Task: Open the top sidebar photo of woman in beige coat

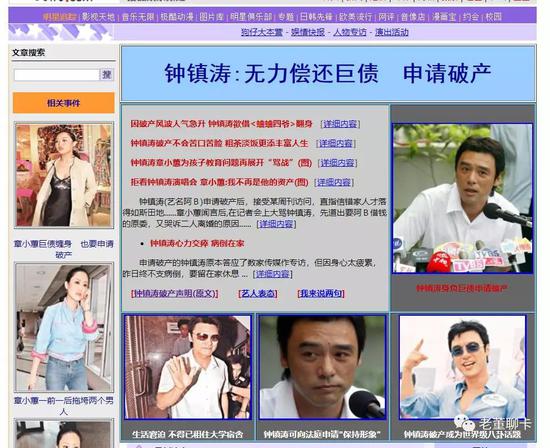Action: [64, 175]
